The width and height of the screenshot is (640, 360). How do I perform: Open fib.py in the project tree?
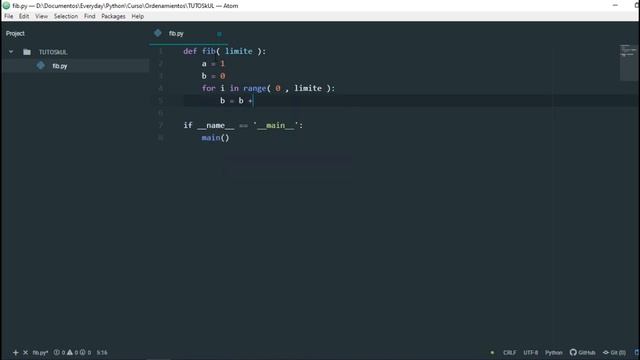tap(60, 66)
